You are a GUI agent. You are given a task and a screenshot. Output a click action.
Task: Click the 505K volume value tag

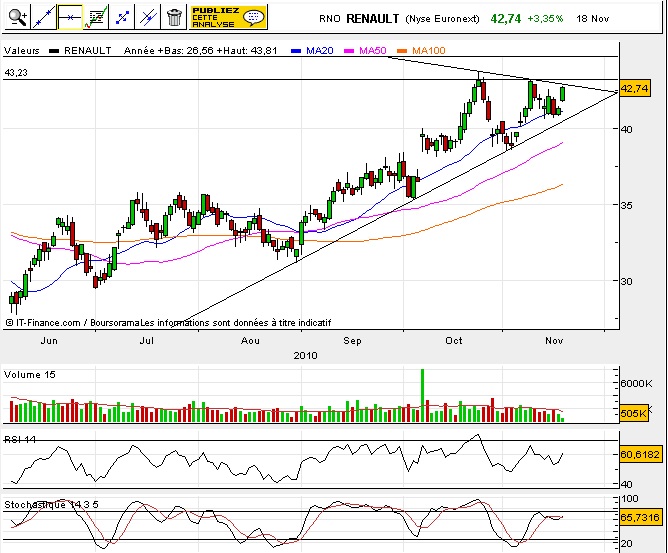click(x=633, y=413)
